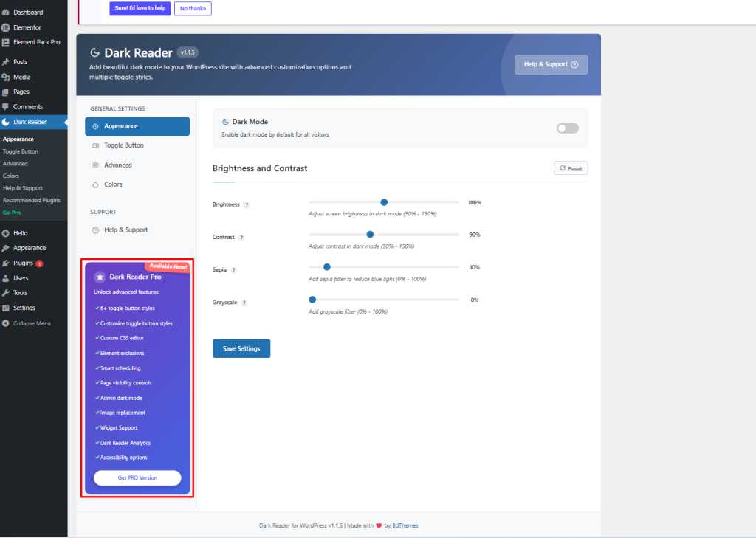
Task: Click the Smart scheduling feature text
Action: (x=120, y=368)
